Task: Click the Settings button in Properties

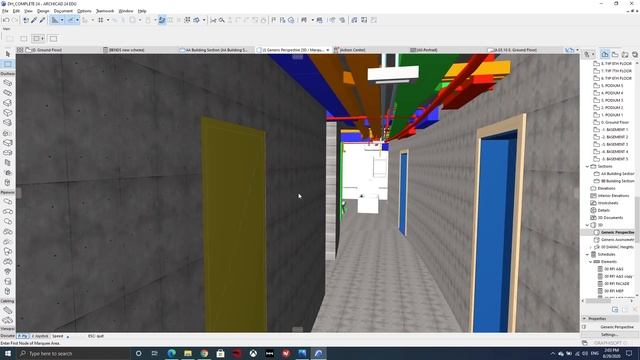Action: [x=610, y=334]
